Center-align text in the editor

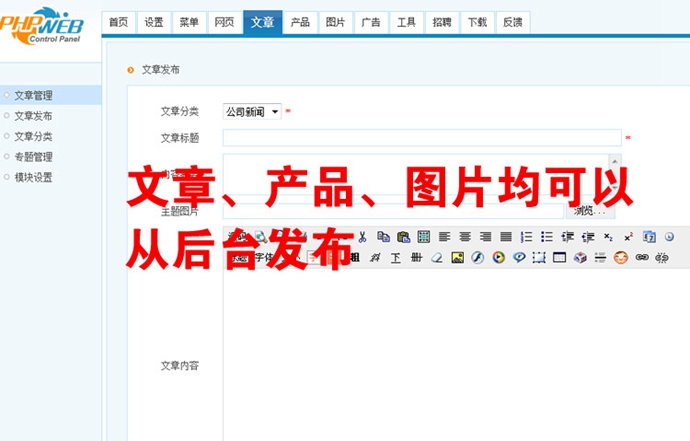(465, 237)
